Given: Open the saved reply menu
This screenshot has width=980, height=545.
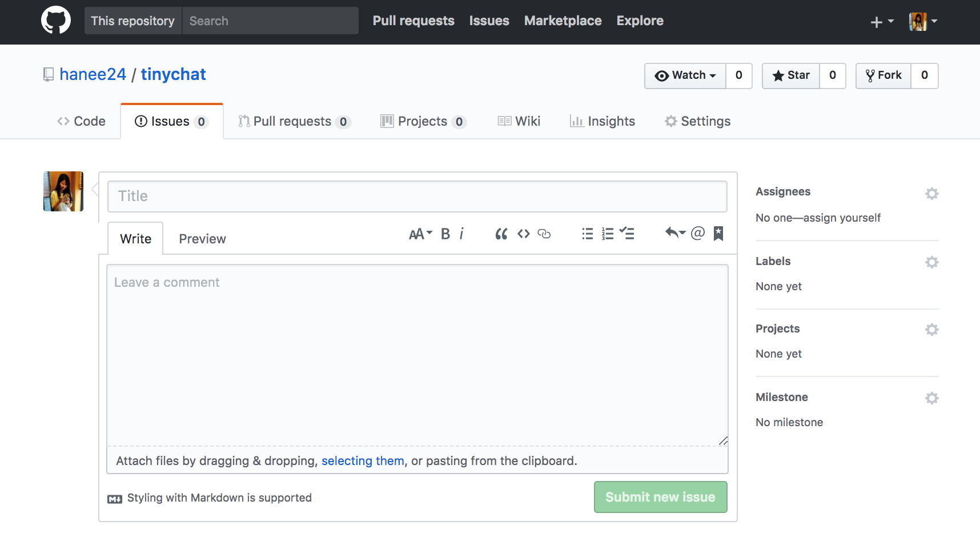Looking at the screenshot, I should click(x=675, y=233).
